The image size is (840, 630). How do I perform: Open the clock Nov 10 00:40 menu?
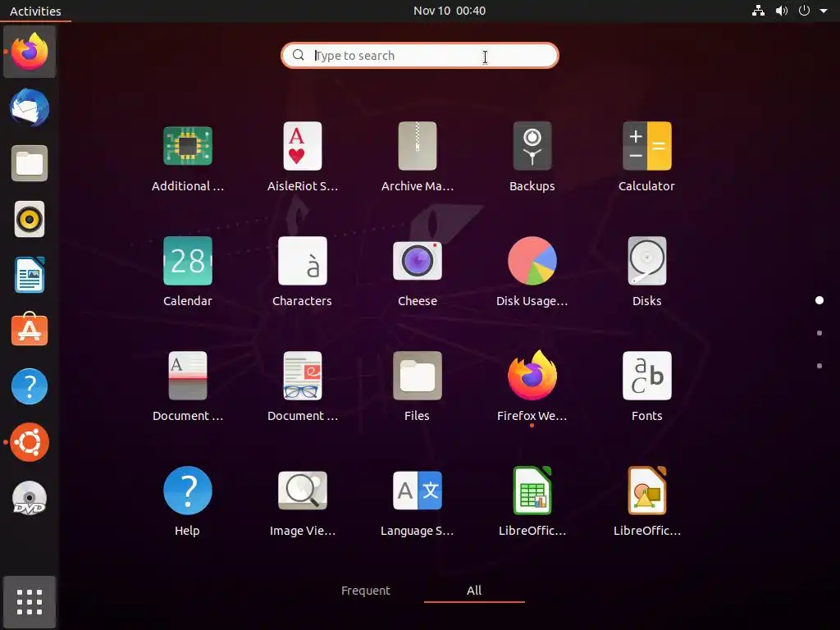coord(450,11)
